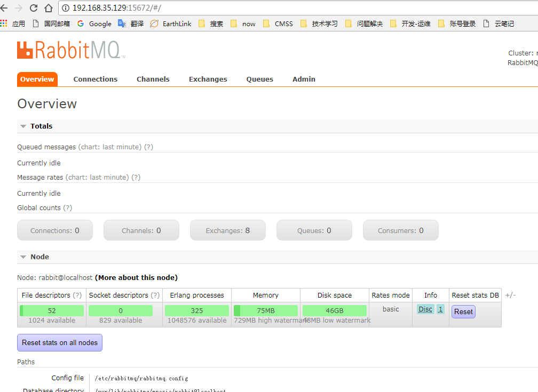Open help for Global counts (?)
Screen dimensions: 538x392
68,208
